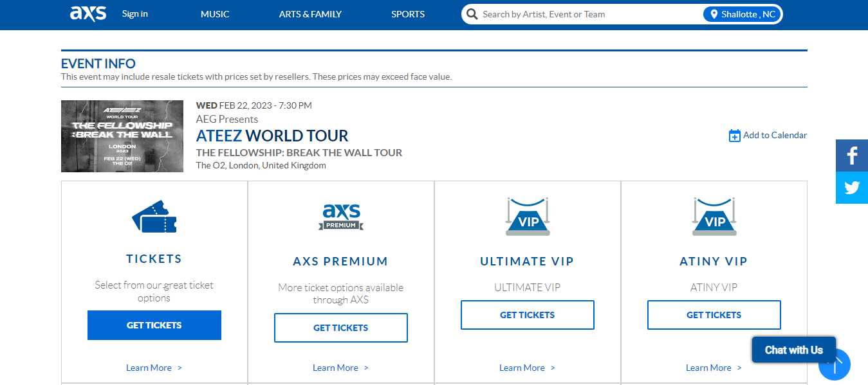Expand Learn More under Ultimate VIP
Image resolution: width=868 pixels, height=385 pixels.
pyautogui.click(x=527, y=367)
